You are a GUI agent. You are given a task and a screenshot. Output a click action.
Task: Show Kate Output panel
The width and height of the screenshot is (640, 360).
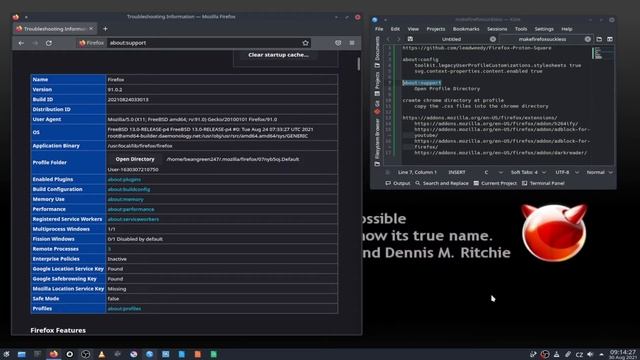click(398, 183)
